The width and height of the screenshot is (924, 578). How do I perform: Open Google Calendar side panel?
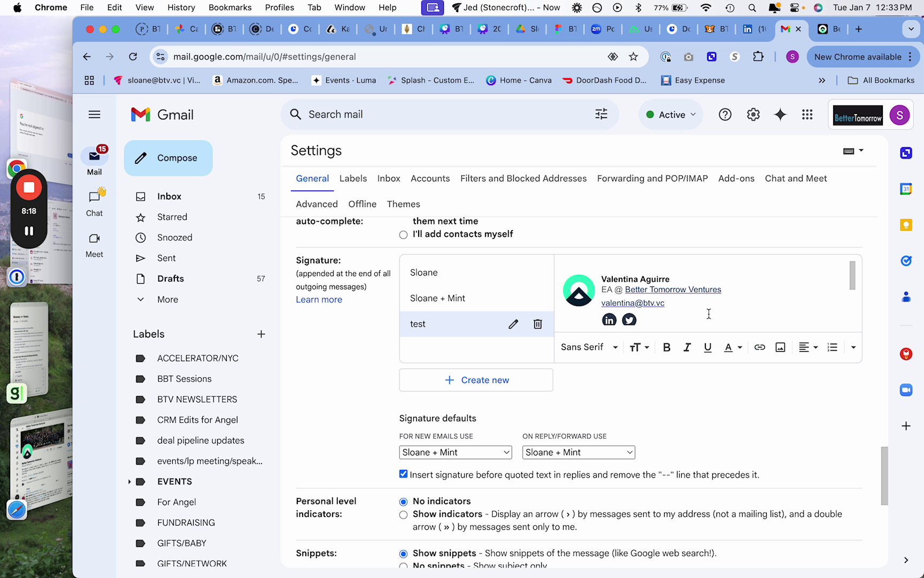[x=906, y=189]
